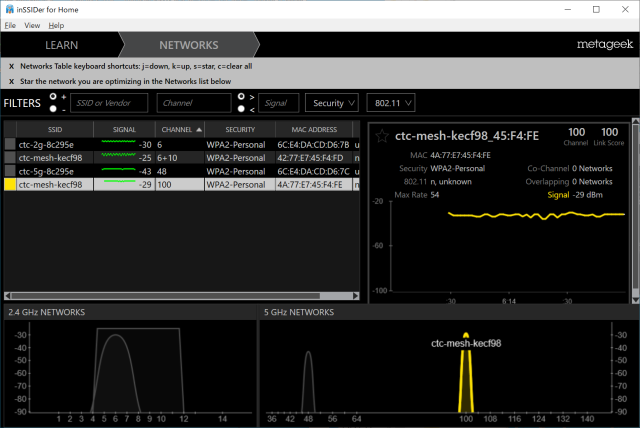Switch to the LEARN tab
The width and height of the screenshot is (640, 428).
(61, 45)
